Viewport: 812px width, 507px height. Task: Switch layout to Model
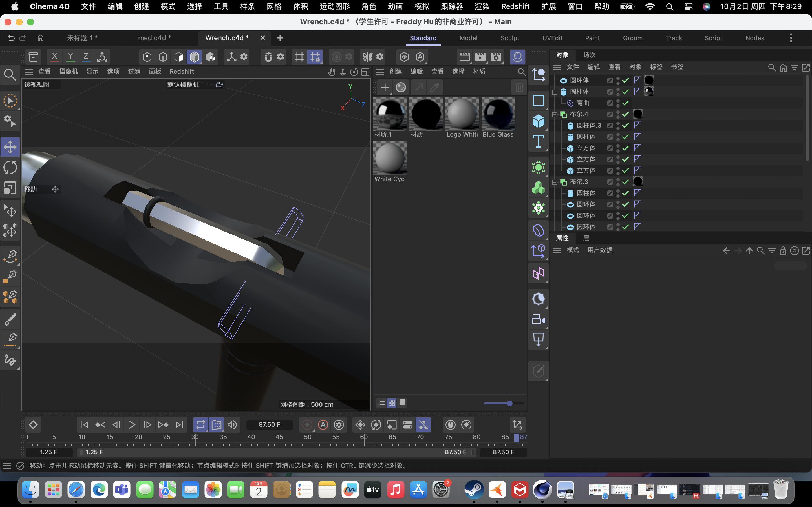click(x=468, y=38)
